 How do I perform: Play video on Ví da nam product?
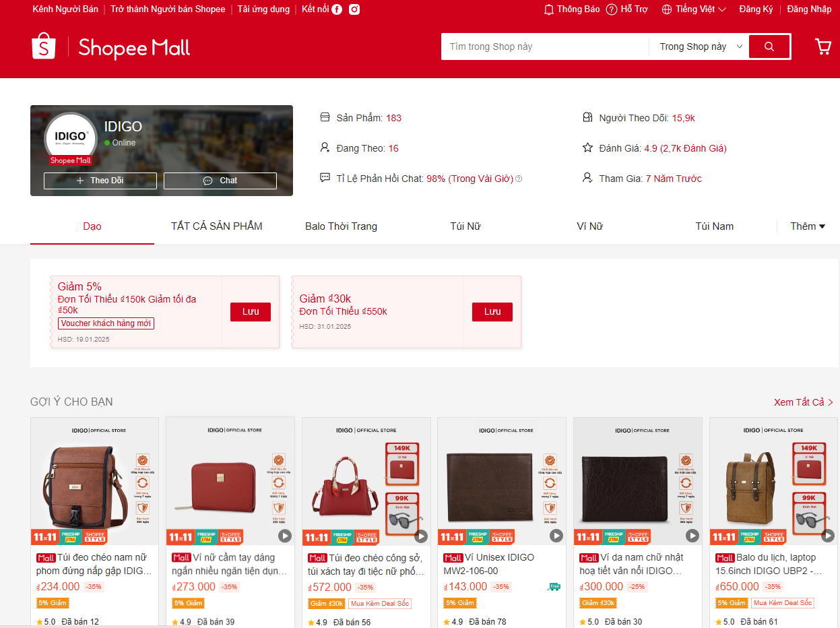692,536
